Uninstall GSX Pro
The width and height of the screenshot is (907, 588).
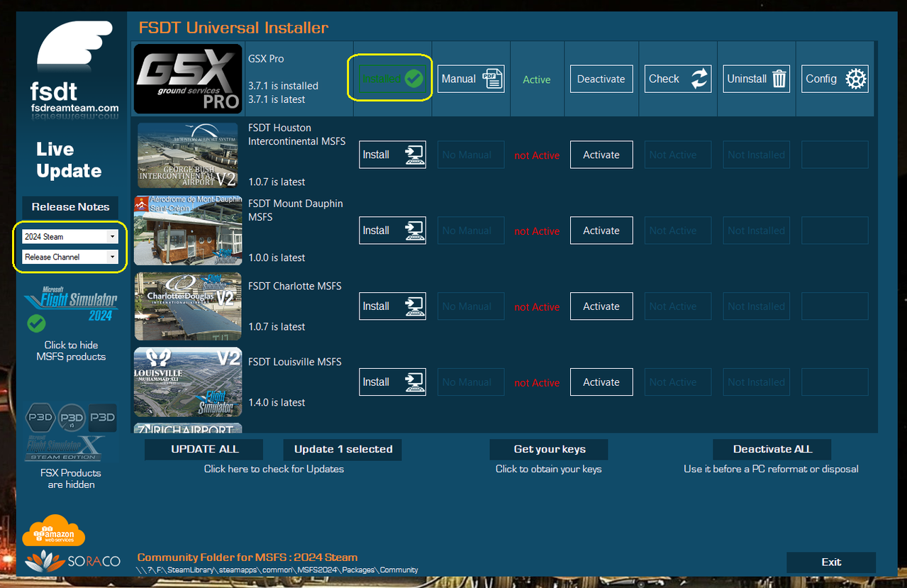757,79
